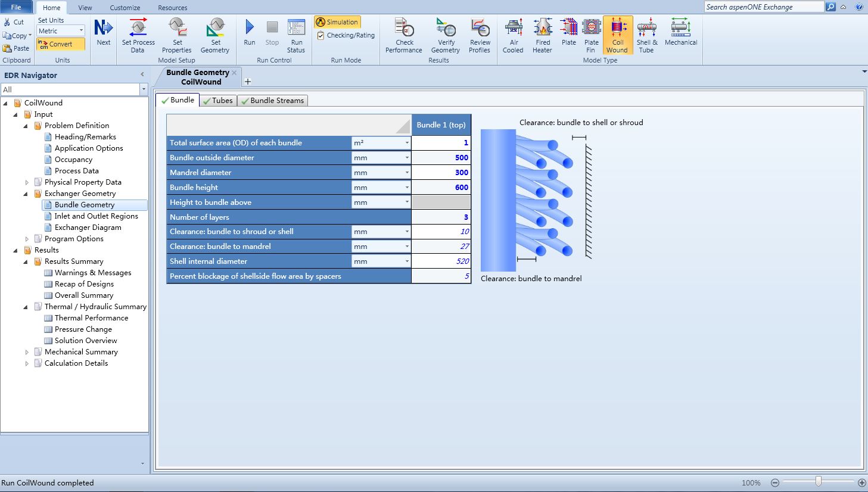Open Check Performance results
Image resolution: width=868 pixels, height=492 pixels.
pyautogui.click(x=404, y=35)
